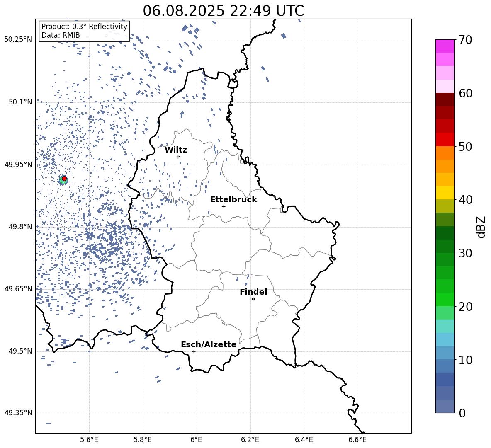Click the 49.35°N latitude label
491x448 pixels.
tap(18, 413)
